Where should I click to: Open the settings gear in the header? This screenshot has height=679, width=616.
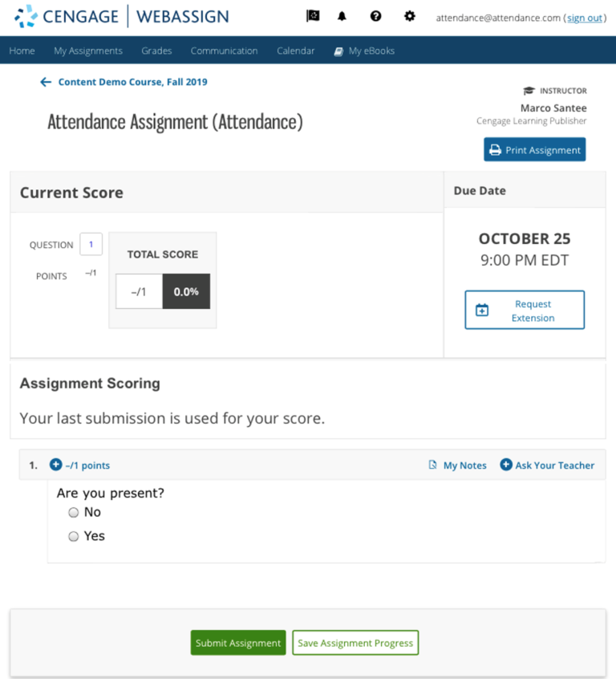tap(410, 15)
